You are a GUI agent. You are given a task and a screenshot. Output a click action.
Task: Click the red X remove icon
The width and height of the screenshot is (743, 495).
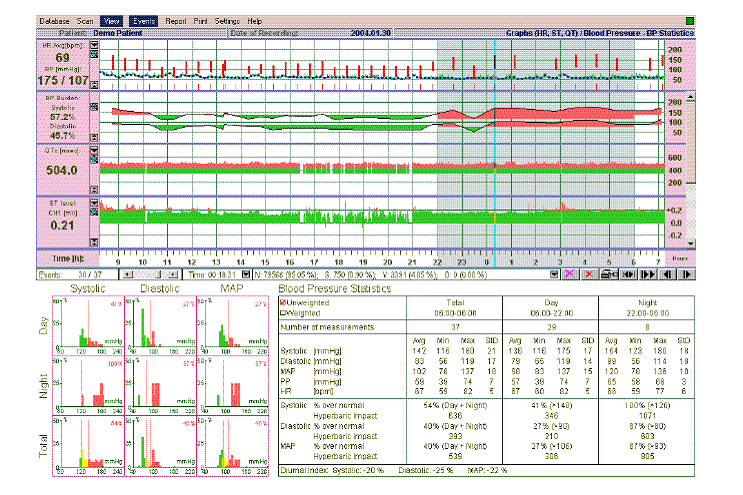coord(589,272)
